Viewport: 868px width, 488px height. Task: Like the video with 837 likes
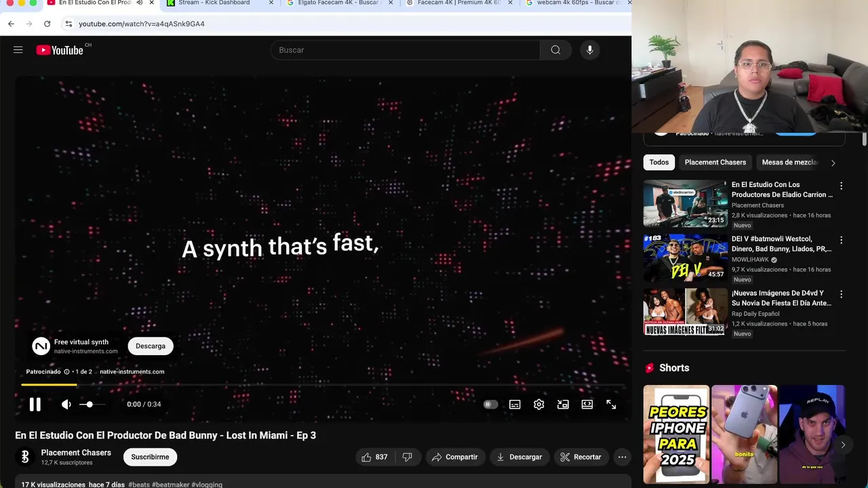tap(374, 457)
